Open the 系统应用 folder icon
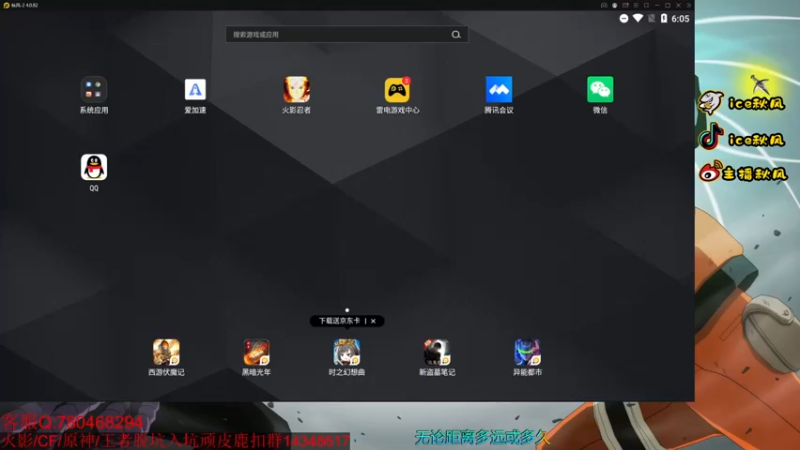The height and width of the screenshot is (450, 800). coord(94,90)
